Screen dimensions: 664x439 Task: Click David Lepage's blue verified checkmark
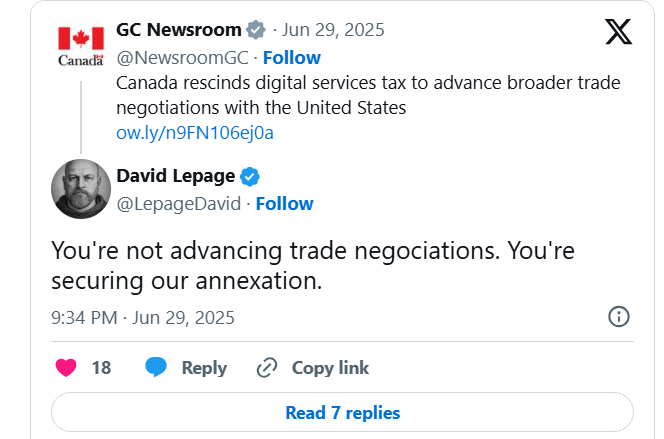click(x=250, y=177)
